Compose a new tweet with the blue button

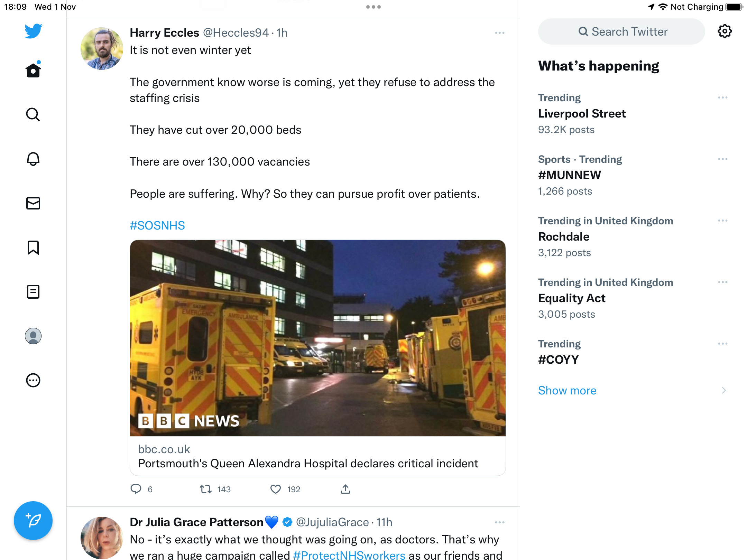point(33,521)
